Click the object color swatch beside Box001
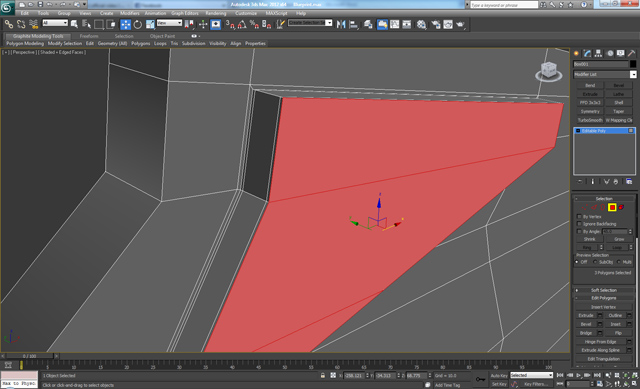 (x=633, y=64)
